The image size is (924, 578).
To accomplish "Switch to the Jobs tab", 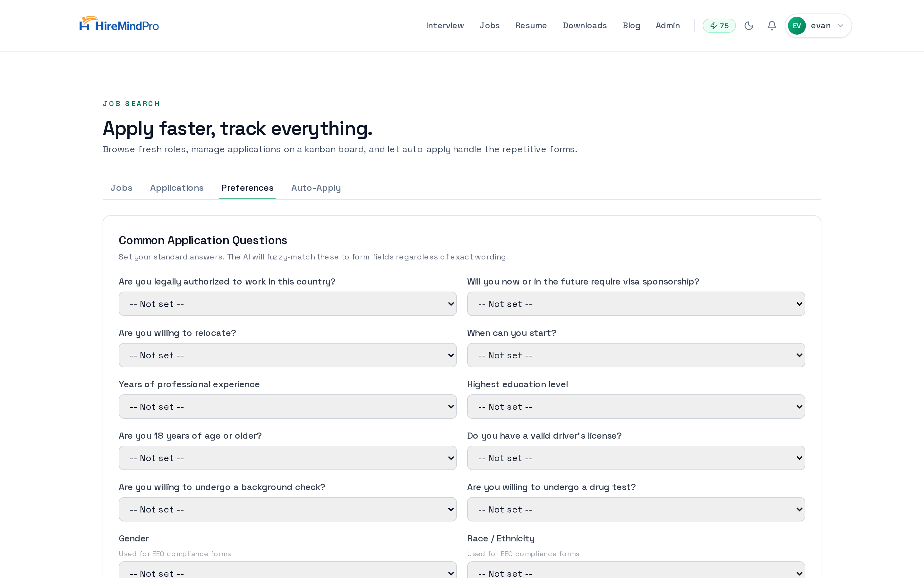I will [121, 188].
